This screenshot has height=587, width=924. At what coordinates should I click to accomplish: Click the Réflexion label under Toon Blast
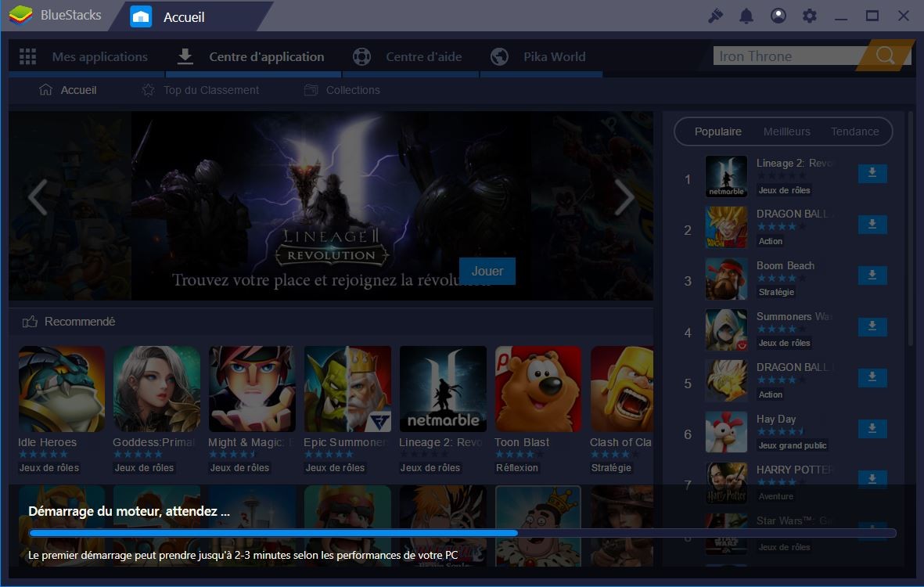click(517, 468)
